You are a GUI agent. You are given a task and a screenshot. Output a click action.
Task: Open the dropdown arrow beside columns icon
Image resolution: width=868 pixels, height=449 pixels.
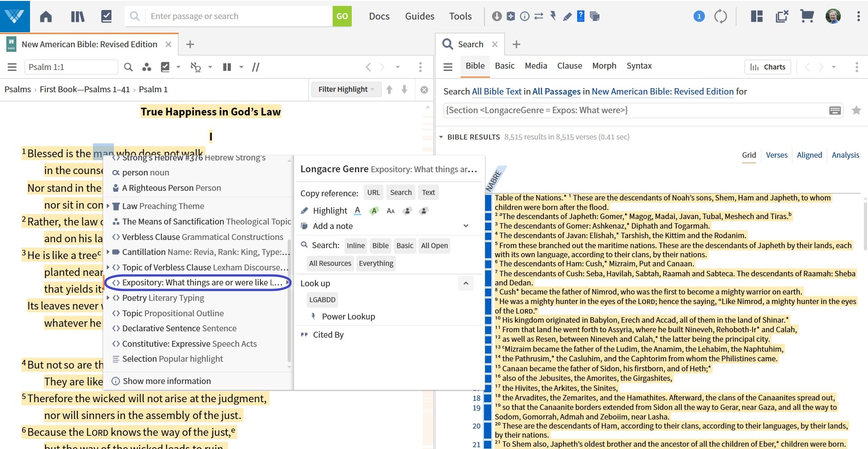[241, 67]
